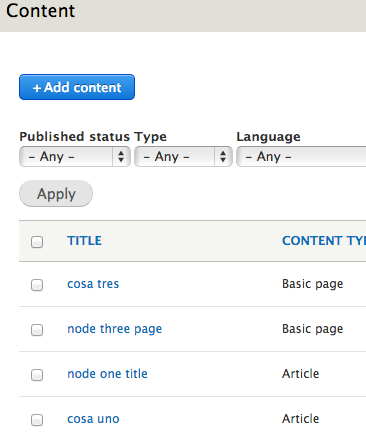Check the box for cosa tres
This screenshot has width=366, height=435.
[x=37, y=285]
